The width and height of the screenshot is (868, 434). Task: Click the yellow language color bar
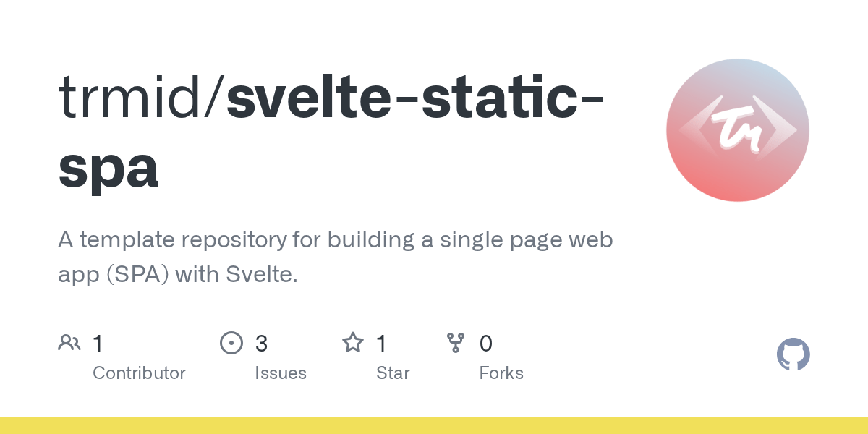pyautogui.click(x=434, y=425)
